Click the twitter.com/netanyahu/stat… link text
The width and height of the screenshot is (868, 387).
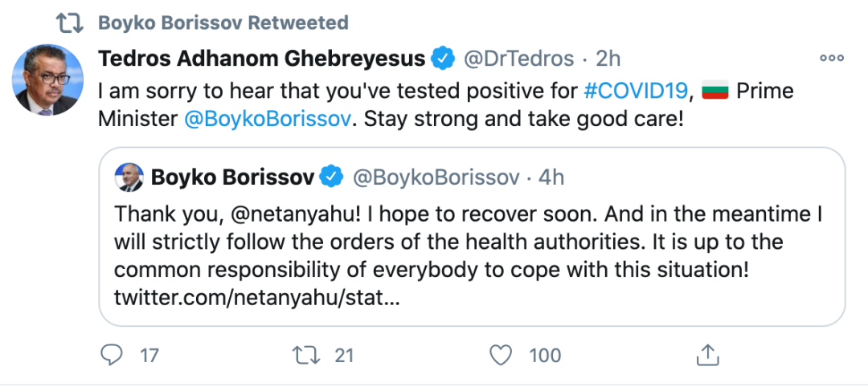click(x=256, y=299)
